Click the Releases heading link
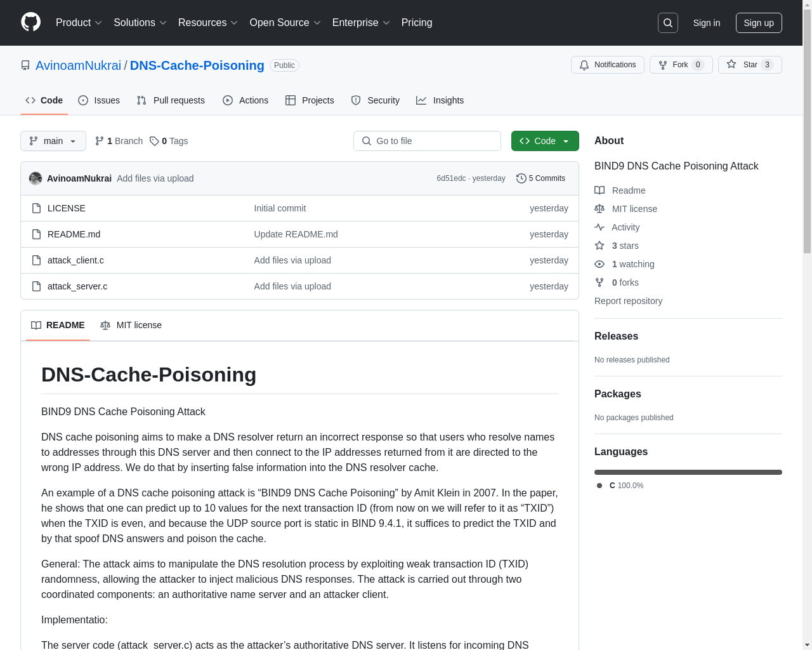Viewport: 812px width, 650px height. [616, 336]
